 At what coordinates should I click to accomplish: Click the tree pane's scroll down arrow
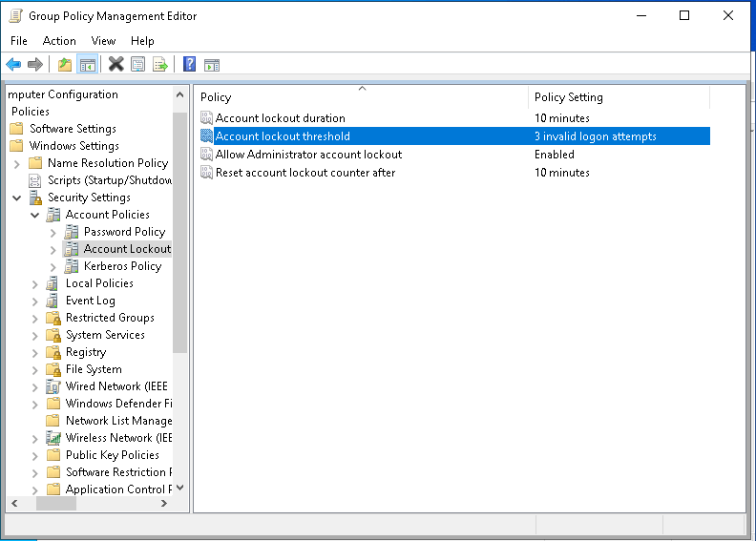click(x=180, y=488)
